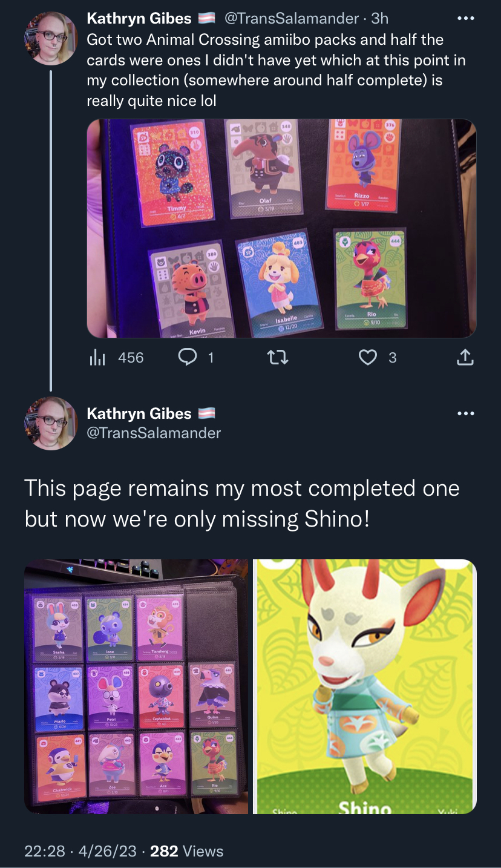
Task: Like the first tweet with the heart
Action: coord(368,358)
